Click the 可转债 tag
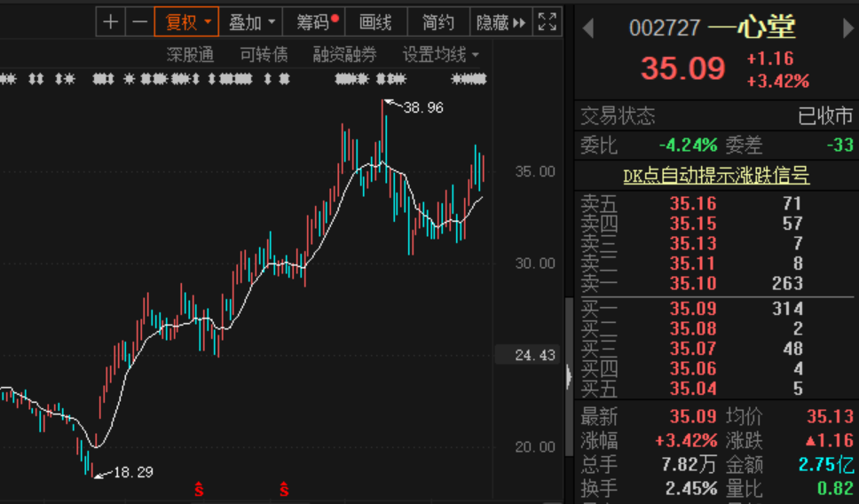Screen dimensions: 859x504 (x=264, y=54)
